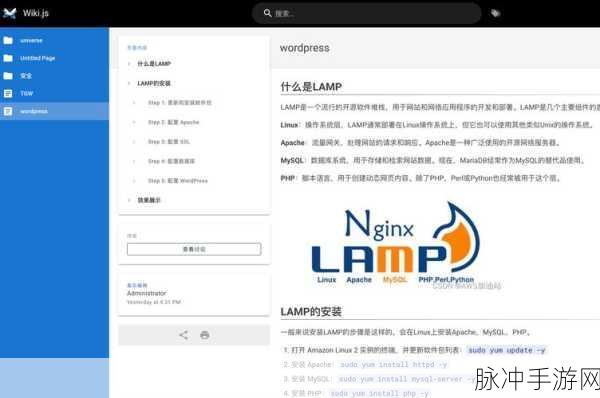Go to Step 1 in contents
Image resolution: width=600 pixels, height=398 pixels.
pyautogui.click(x=180, y=103)
